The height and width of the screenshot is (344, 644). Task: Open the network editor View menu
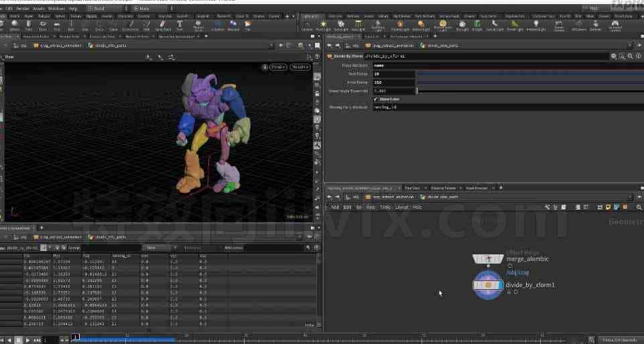pyautogui.click(x=371, y=207)
